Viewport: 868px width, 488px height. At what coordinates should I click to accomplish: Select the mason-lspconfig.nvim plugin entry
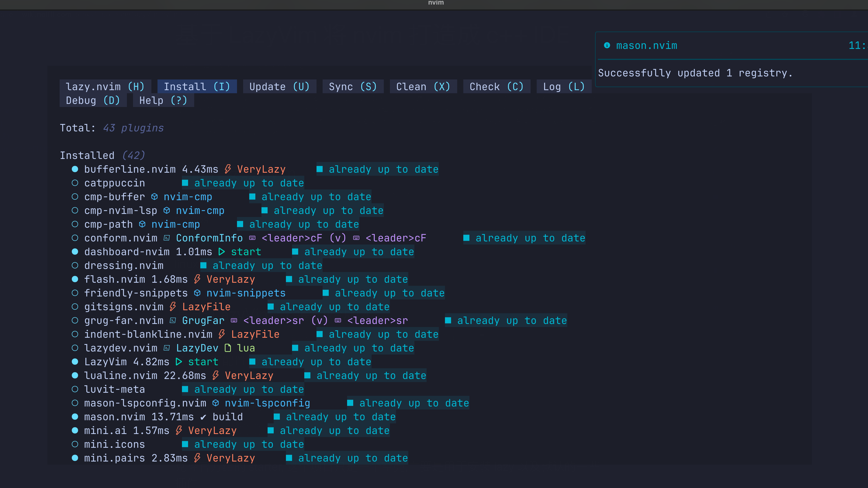tap(145, 403)
